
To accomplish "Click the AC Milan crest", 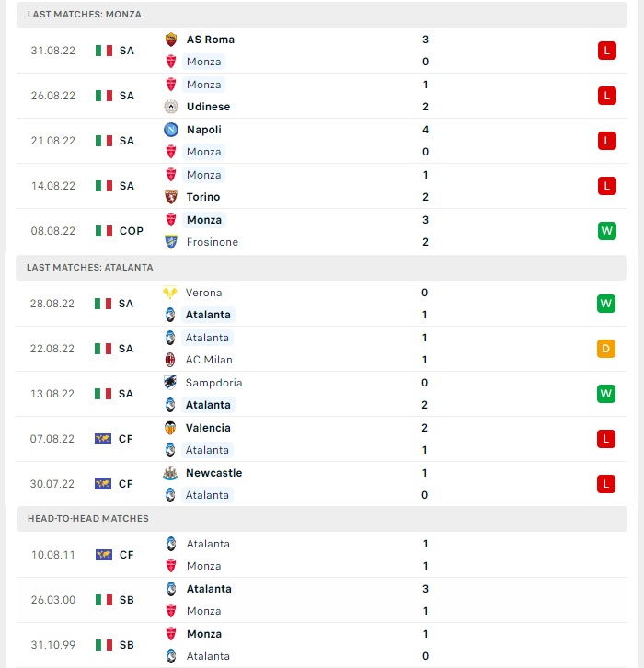I will (170, 360).
